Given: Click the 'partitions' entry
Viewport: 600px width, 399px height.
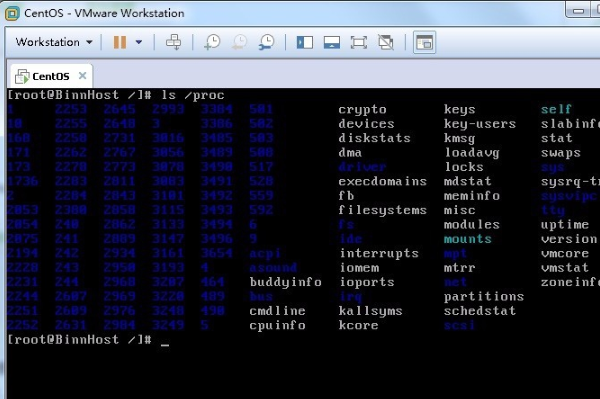Looking at the screenshot, I should tap(484, 296).
